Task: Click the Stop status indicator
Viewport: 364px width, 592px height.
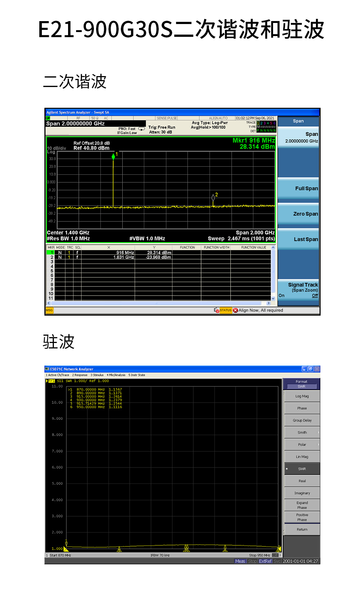Action: (252, 561)
